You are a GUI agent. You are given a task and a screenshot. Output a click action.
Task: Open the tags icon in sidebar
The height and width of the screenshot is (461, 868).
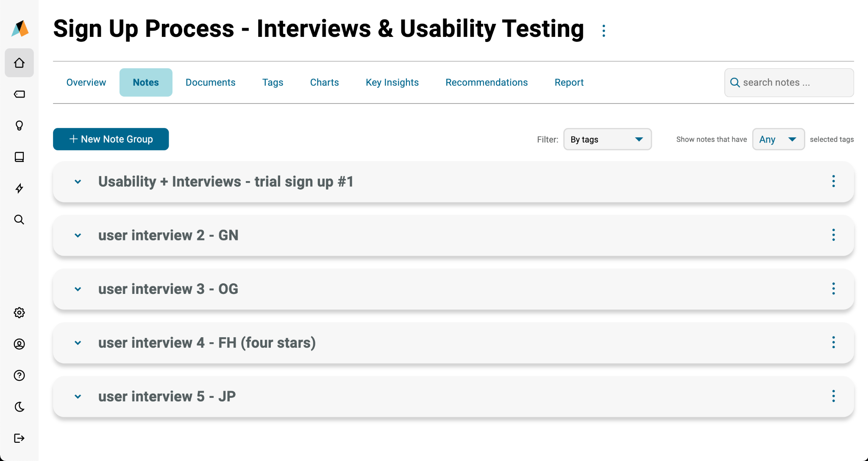tap(19, 94)
